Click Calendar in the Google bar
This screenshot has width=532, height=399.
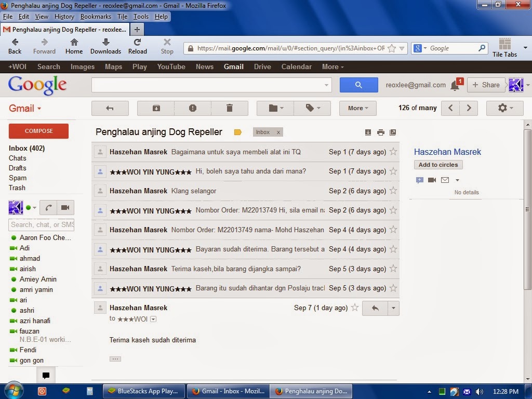[296, 67]
